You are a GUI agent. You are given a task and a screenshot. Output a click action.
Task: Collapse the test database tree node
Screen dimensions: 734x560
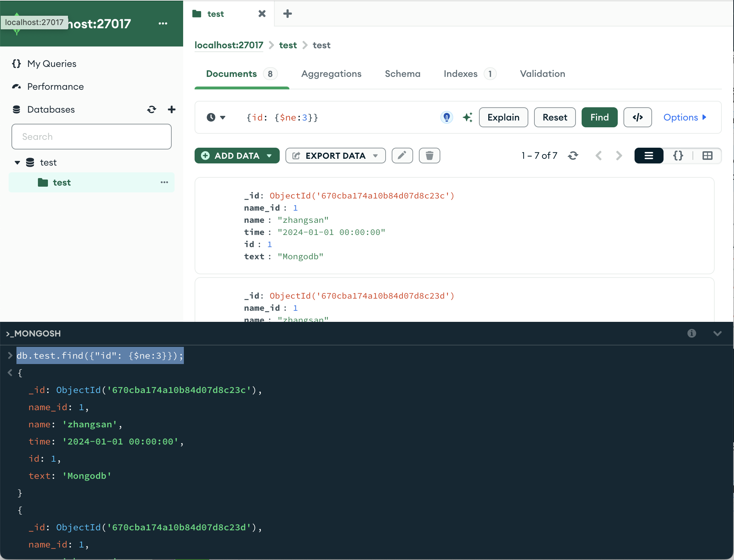click(17, 163)
